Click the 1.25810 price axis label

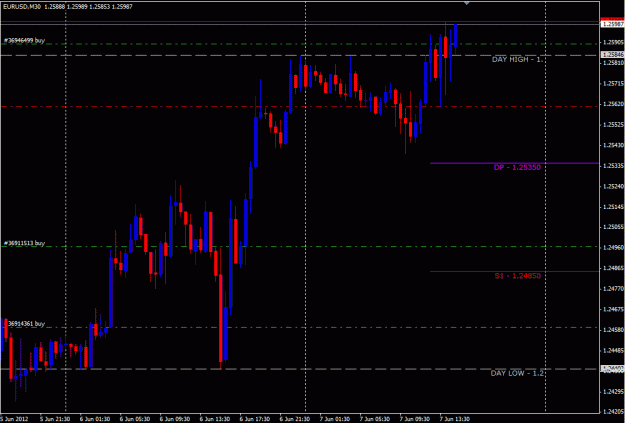pos(613,63)
